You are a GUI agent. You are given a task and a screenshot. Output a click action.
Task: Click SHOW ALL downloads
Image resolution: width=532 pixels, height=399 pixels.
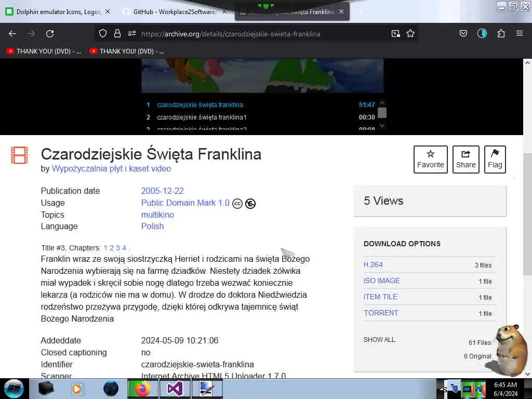tap(379, 340)
